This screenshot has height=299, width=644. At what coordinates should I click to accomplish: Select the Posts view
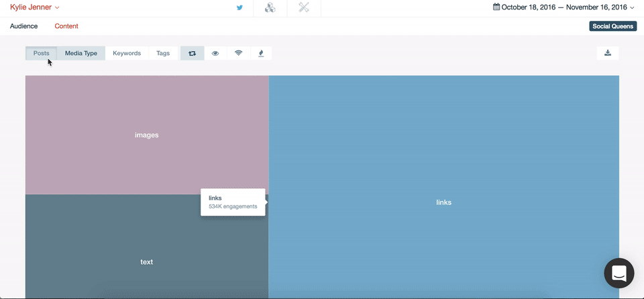point(41,53)
